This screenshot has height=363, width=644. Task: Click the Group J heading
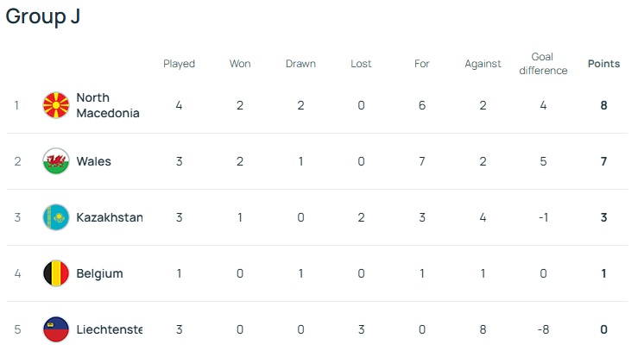(43, 17)
